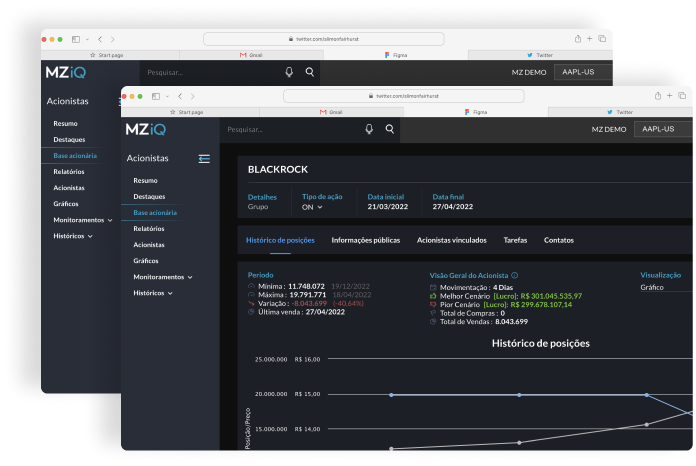This screenshot has height=466, width=696.
Task: Open Gráficos in back window sidebar
Action: point(66,204)
